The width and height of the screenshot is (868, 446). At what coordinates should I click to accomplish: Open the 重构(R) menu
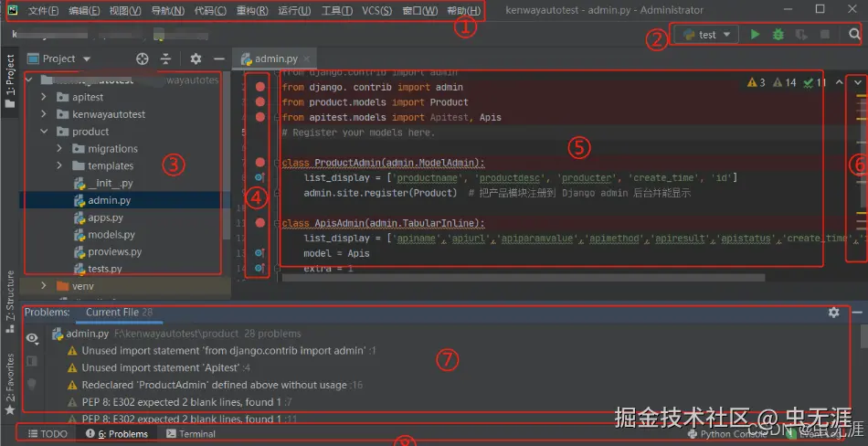pos(252,11)
